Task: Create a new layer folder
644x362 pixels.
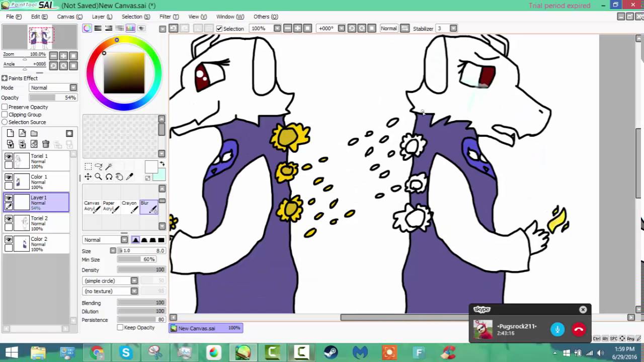Action: [34, 133]
